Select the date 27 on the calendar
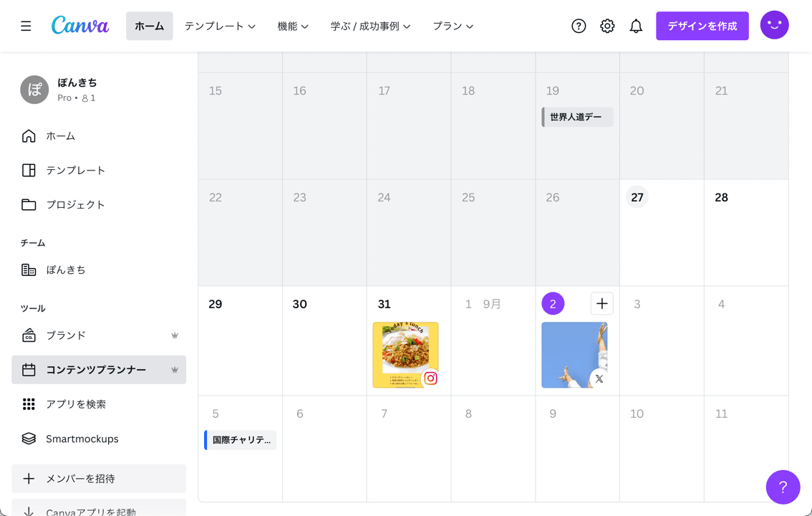This screenshot has height=516, width=812. (x=637, y=197)
